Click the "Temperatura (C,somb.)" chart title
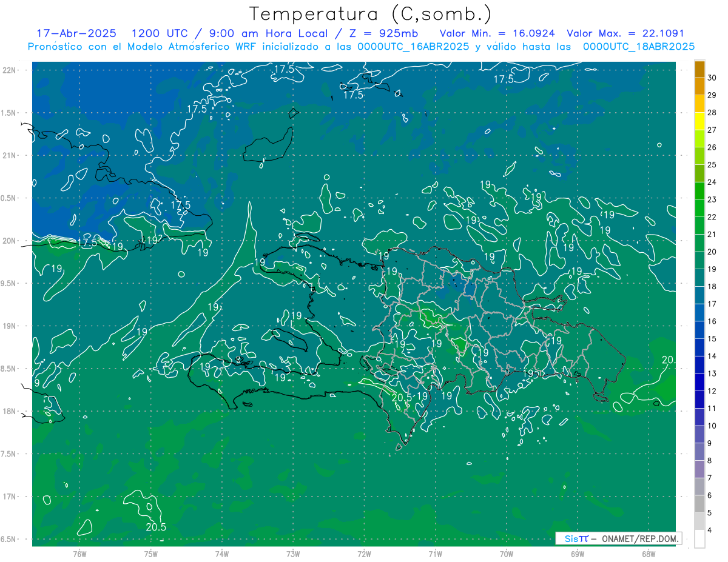 point(371,14)
